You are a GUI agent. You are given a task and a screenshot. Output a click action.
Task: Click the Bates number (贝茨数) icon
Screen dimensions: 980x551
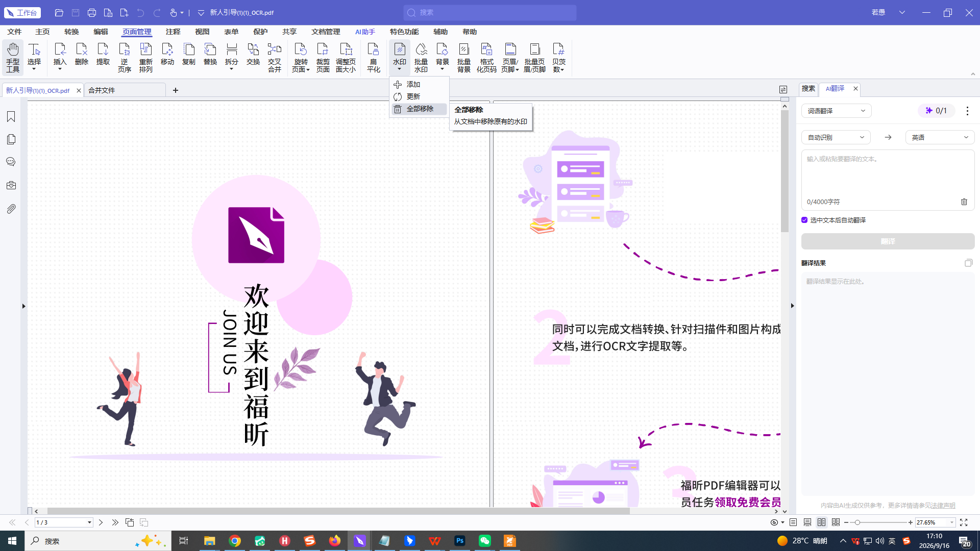[x=558, y=57]
